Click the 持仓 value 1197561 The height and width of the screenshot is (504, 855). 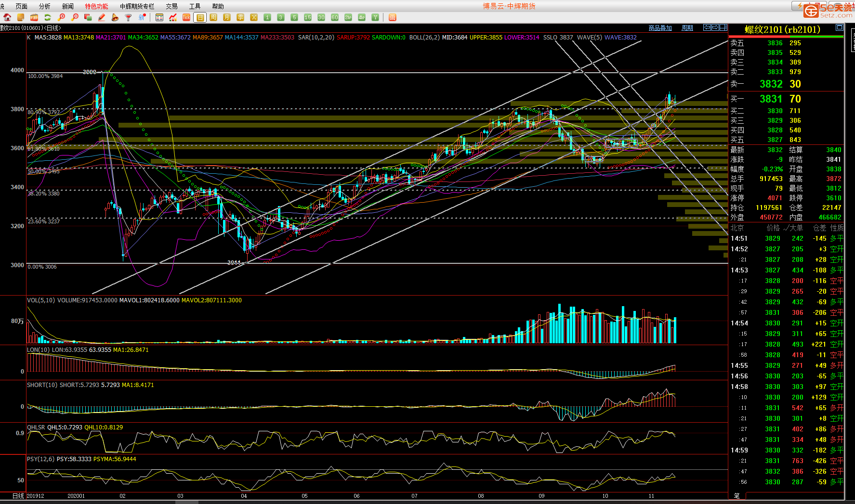(x=769, y=207)
